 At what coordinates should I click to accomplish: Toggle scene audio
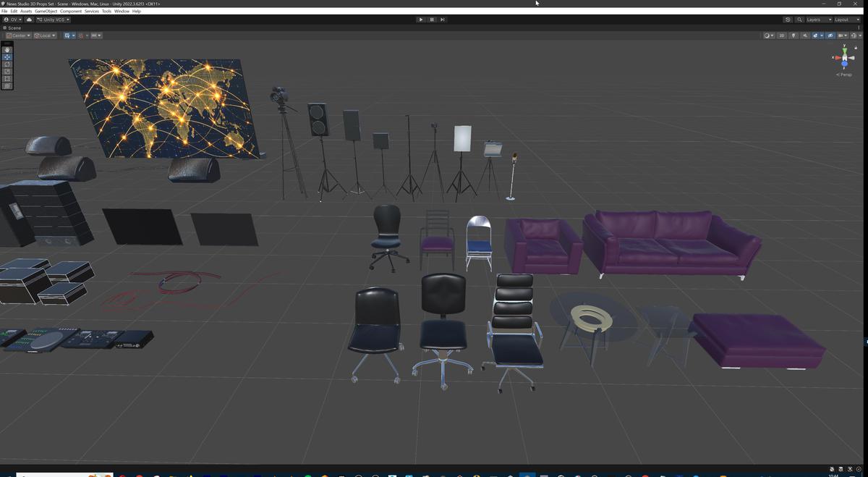click(x=805, y=35)
